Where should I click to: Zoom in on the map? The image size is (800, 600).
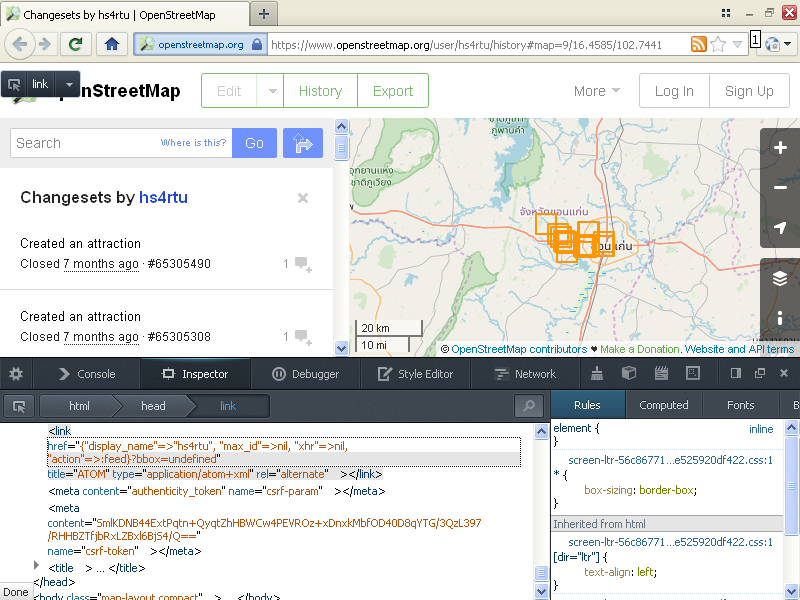(x=780, y=148)
